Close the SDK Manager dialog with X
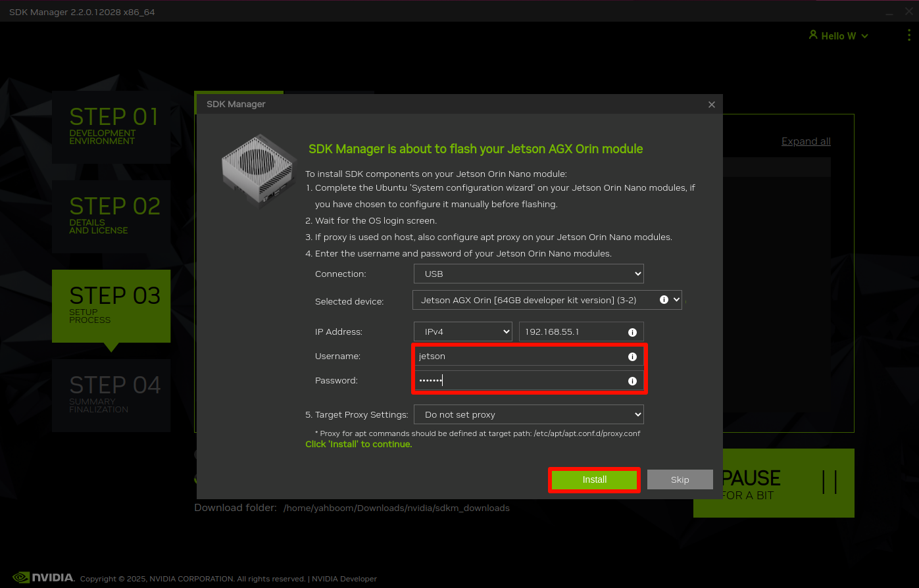Screen dimensions: 919x588 (711, 105)
